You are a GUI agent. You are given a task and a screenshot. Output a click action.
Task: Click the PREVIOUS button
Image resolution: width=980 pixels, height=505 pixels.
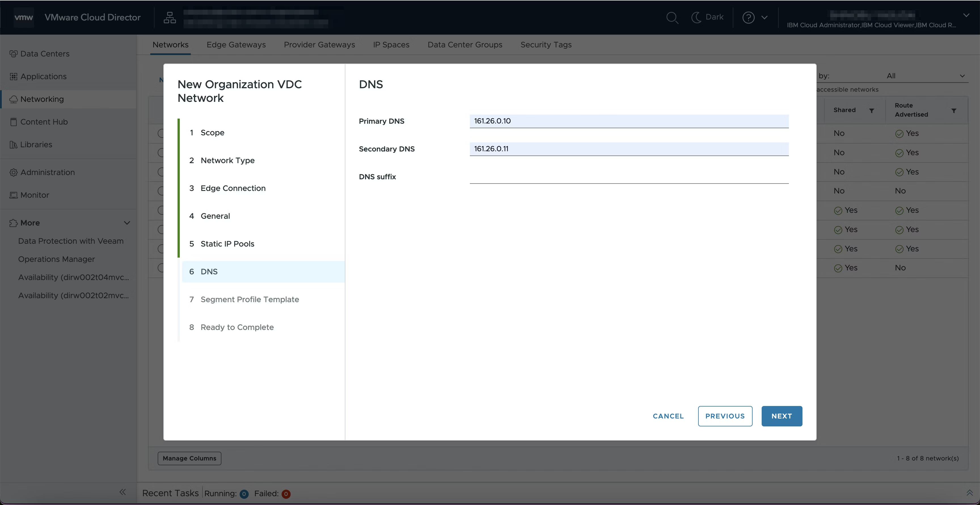pyautogui.click(x=725, y=416)
